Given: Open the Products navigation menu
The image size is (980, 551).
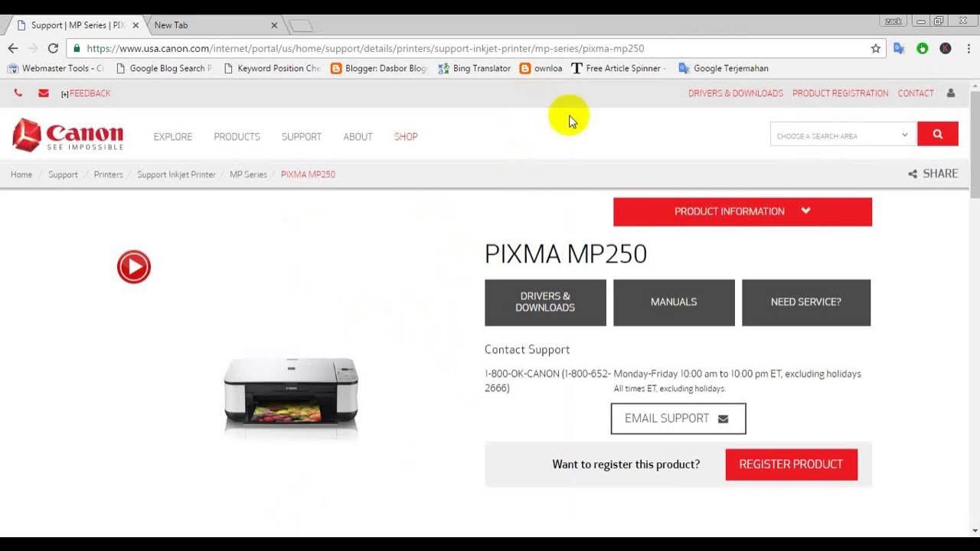Looking at the screenshot, I should click(237, 137).
